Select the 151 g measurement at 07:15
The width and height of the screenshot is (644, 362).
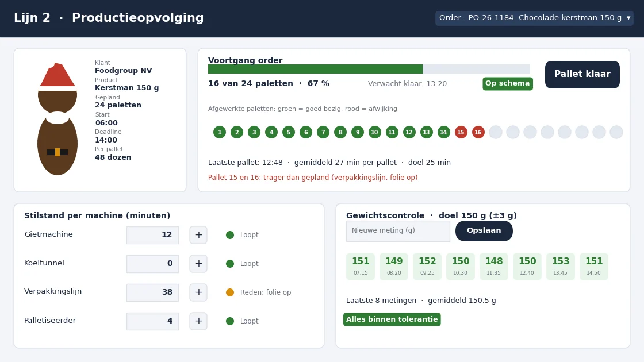pos(361,267)
